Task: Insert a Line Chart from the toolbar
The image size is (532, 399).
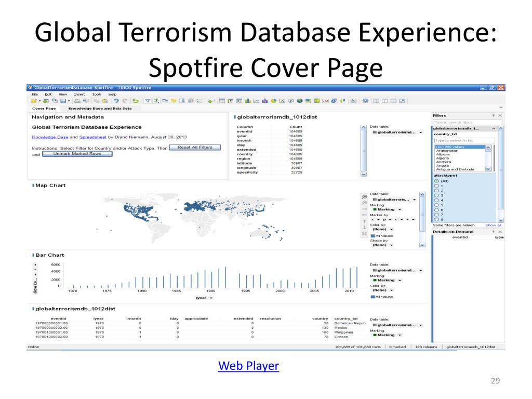Action: pos(256,101)
